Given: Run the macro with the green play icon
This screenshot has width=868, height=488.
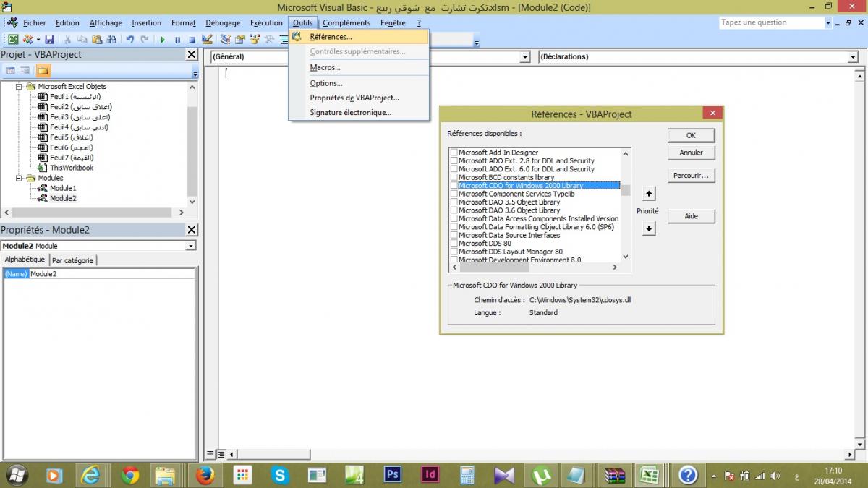Looking at the screenshot, I should (x=163, y=39).
